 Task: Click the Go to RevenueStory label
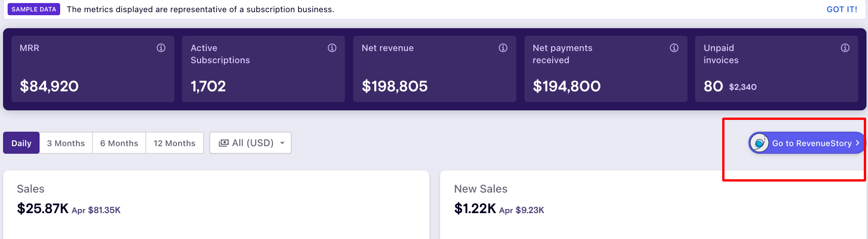812,143
